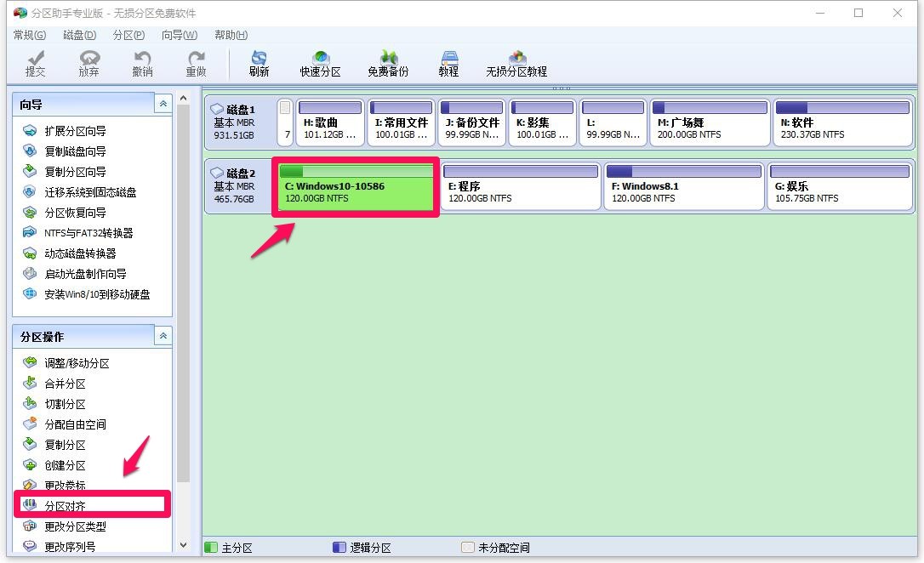The height and width of the screenshot is (563, 924).
Task: Click the 提交 (commit) toolbar icon
Action: (x=36, y=63)
